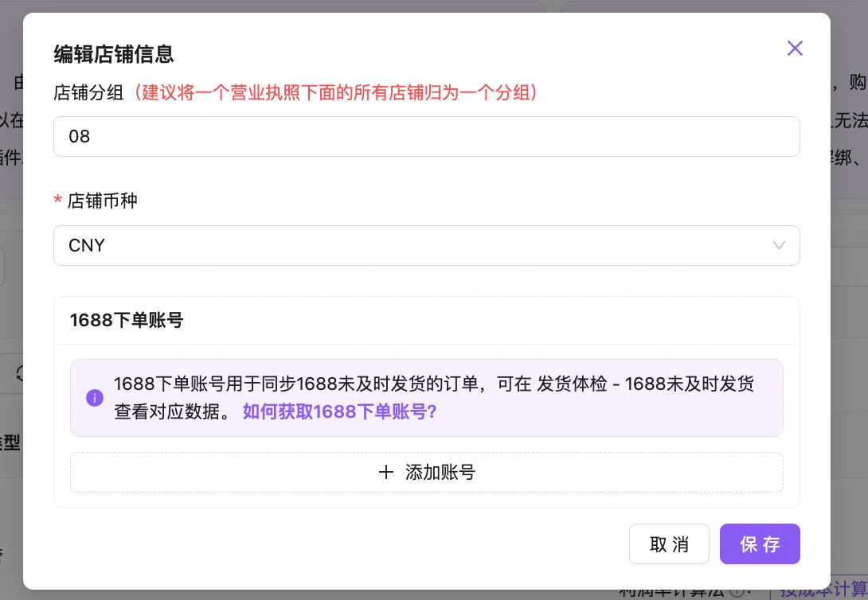Click the 1688下单账号 section heading
Viewport: 868px width, 600px height.
tap(126, 320)
